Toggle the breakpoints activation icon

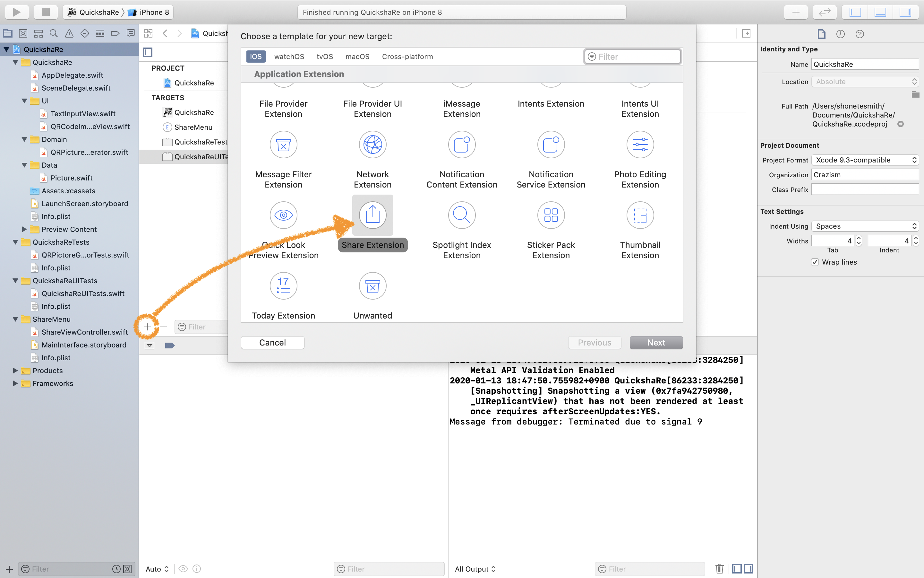click(x=169, y=346)
